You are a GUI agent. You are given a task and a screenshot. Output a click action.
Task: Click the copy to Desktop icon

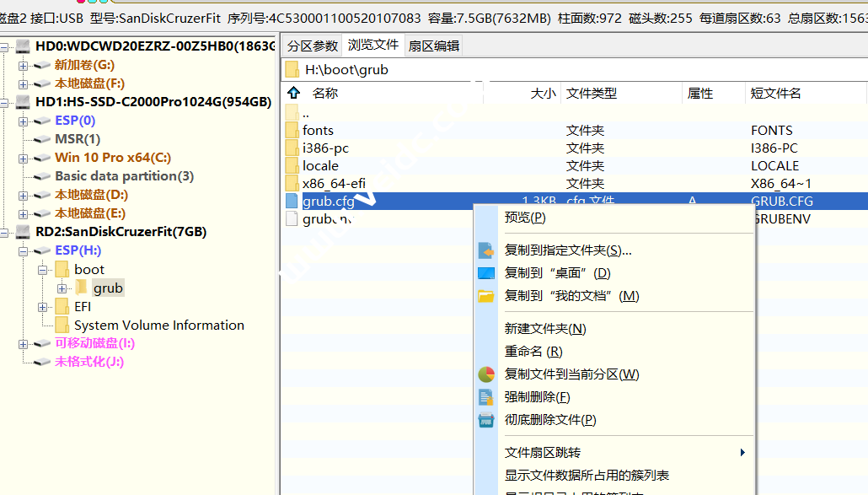(x=485, y=272)
